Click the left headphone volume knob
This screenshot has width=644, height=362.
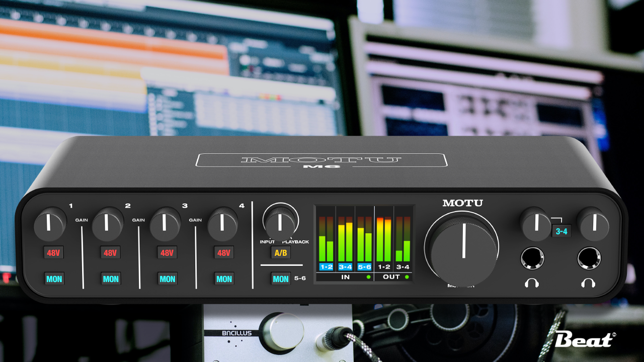[x=536, y=224]
